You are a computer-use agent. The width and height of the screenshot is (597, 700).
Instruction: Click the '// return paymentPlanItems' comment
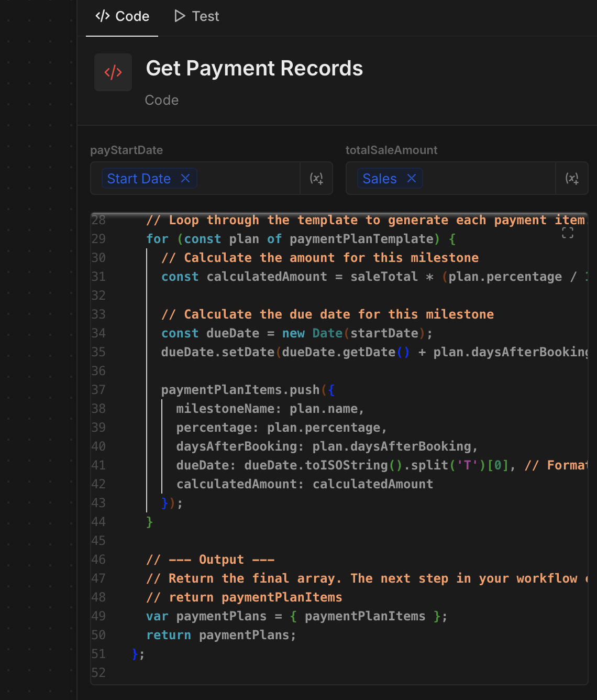click(x=244, y=597)
